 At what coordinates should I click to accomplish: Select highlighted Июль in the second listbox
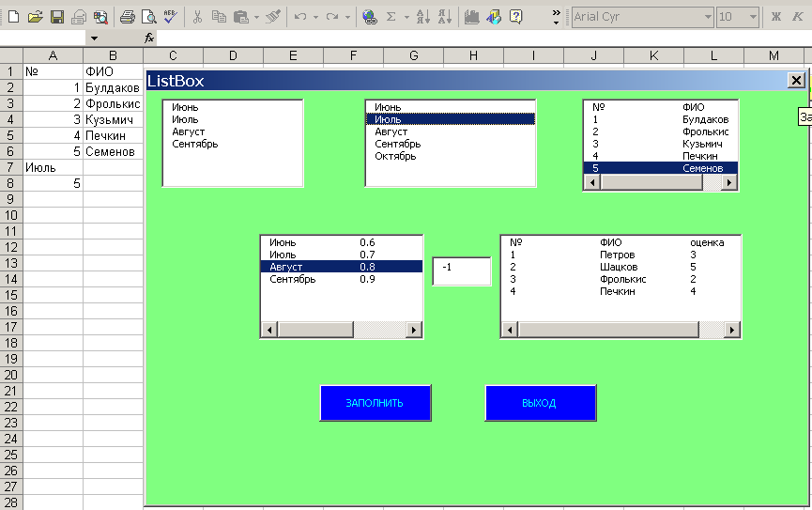point(450,119)
